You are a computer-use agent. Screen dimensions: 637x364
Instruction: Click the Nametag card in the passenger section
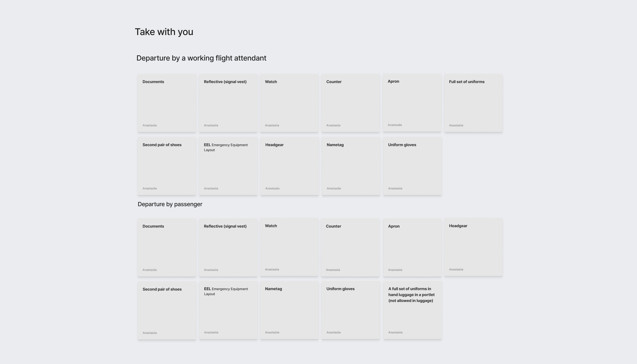[x=289, y=310]
